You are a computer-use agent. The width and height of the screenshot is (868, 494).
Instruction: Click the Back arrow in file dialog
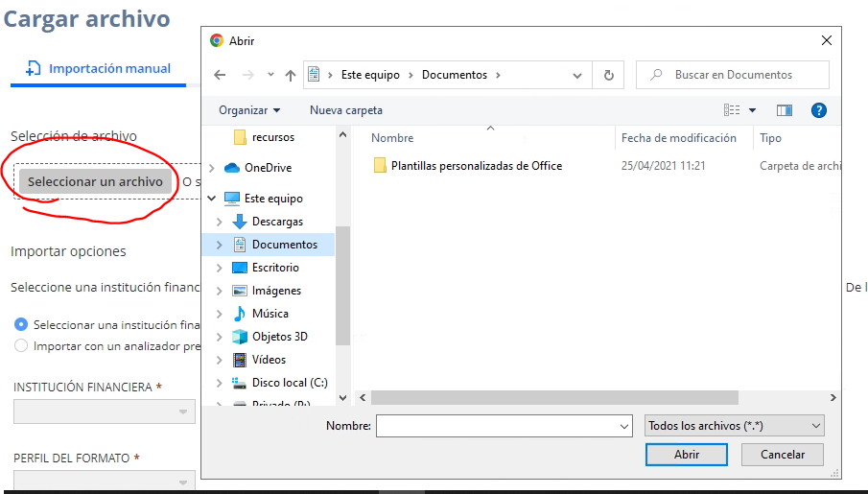pos(220,75)
